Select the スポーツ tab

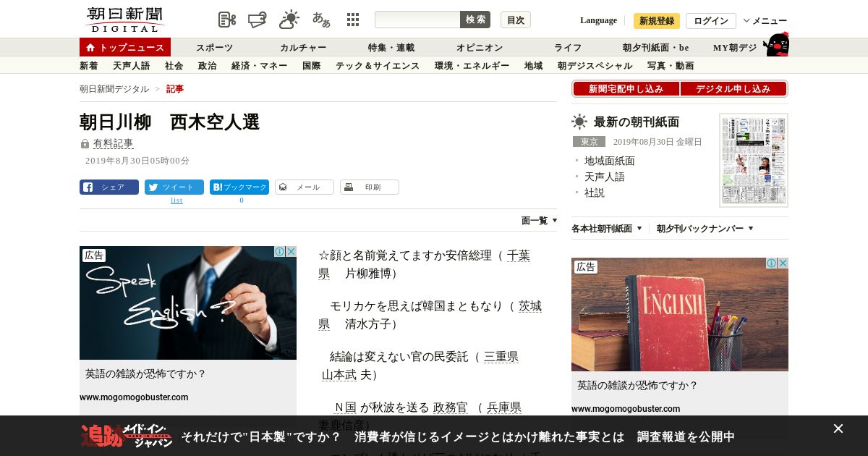coord(215,48)
